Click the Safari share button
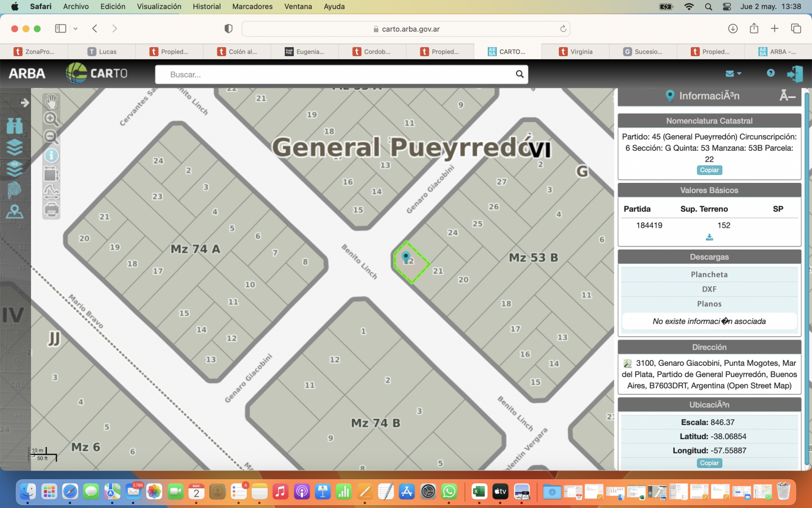The width and height of the screenshot is (812, 508). click(754, 28)
